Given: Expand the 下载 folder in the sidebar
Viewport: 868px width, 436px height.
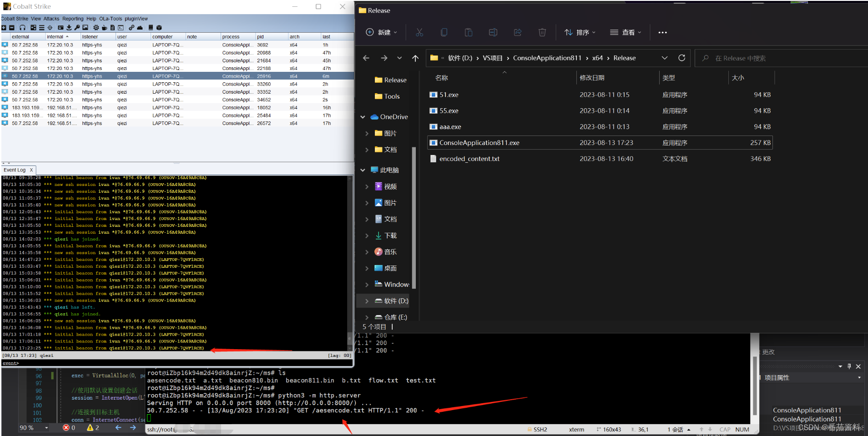Looking at the screenshot, I should [x=367, y=236].
